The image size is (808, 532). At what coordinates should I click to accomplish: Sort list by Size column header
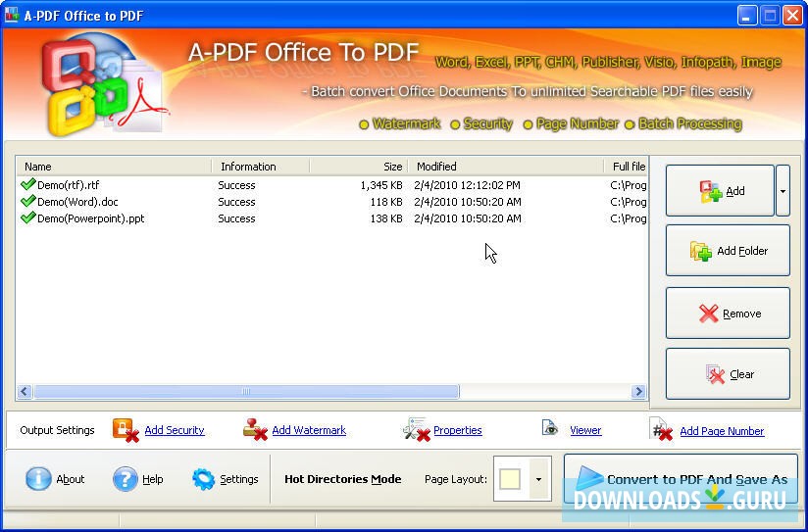pyautogui.click(x=359, y=167)
